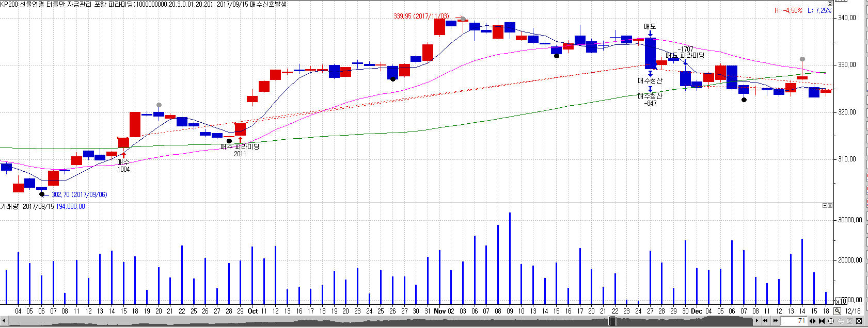Image resolution: width=868 pixels, height=328 pixels.
Task: Click the magnifier icon beside 12/18 date
Action: coord(837,311)
